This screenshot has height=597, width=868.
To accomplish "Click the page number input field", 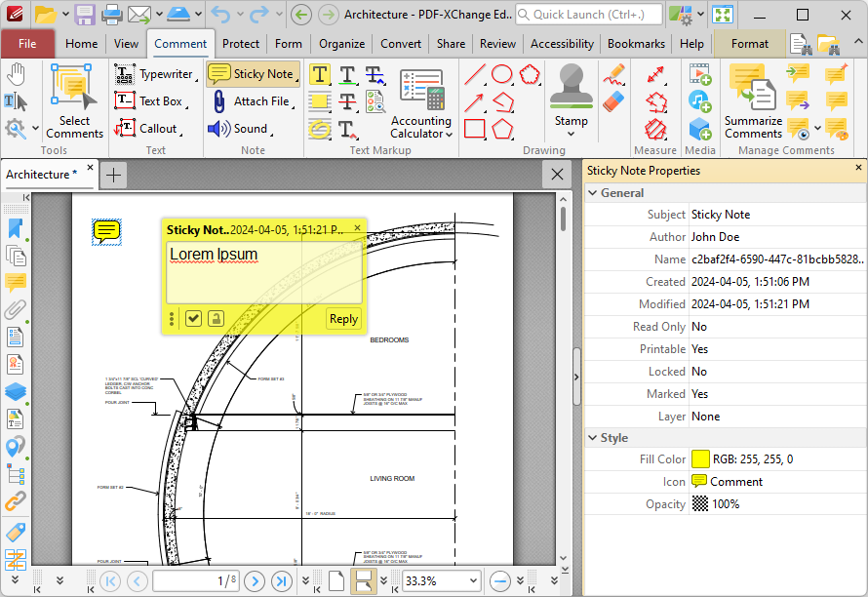I will pos(196,581).
